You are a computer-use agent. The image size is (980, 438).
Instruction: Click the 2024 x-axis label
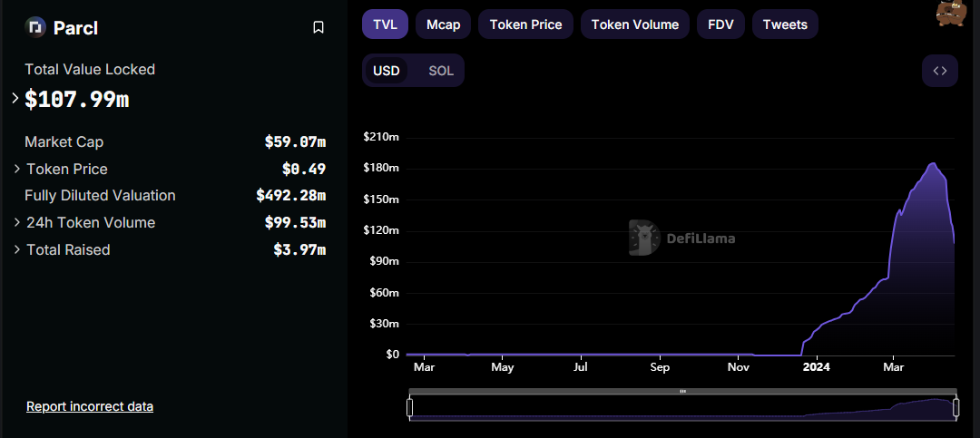(x=817, y=367)
